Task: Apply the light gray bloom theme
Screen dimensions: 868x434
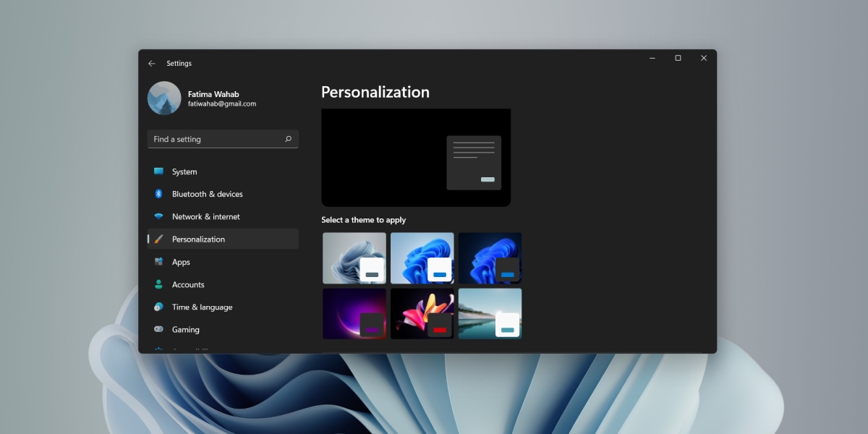Action: [x=354, y=258]
